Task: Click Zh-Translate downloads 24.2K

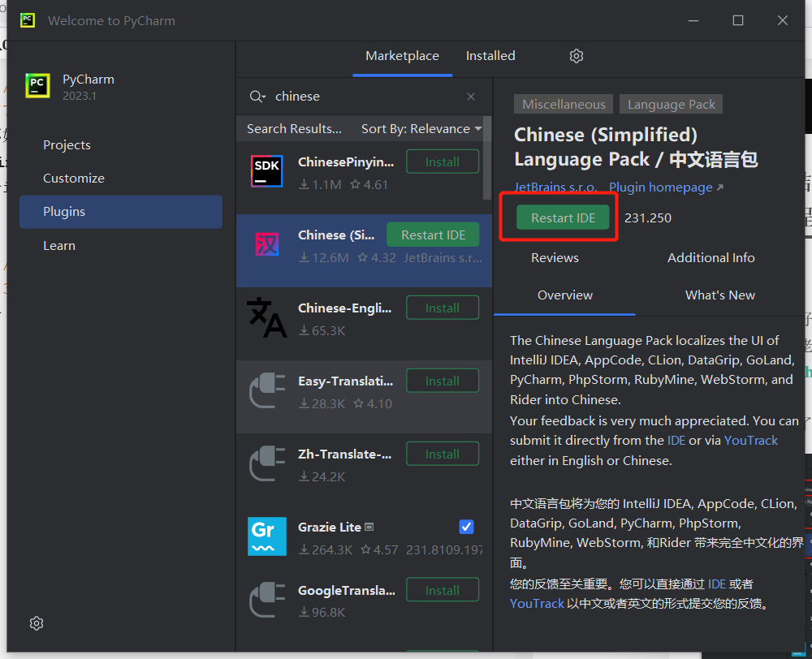Action: pos(322,476)
